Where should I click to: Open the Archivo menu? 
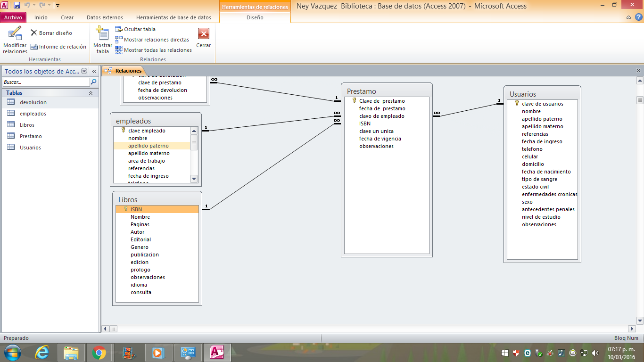(x=13, y=17)
